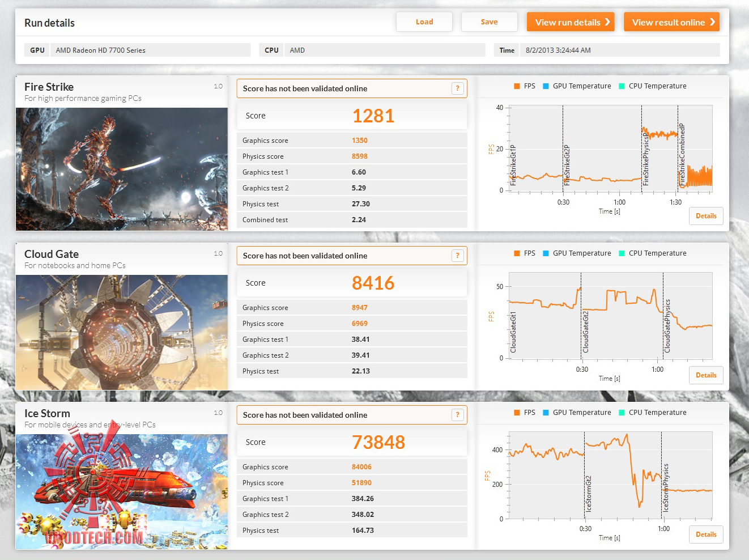Click Ice Storm graphics score 84006

[x=362, y=467]
